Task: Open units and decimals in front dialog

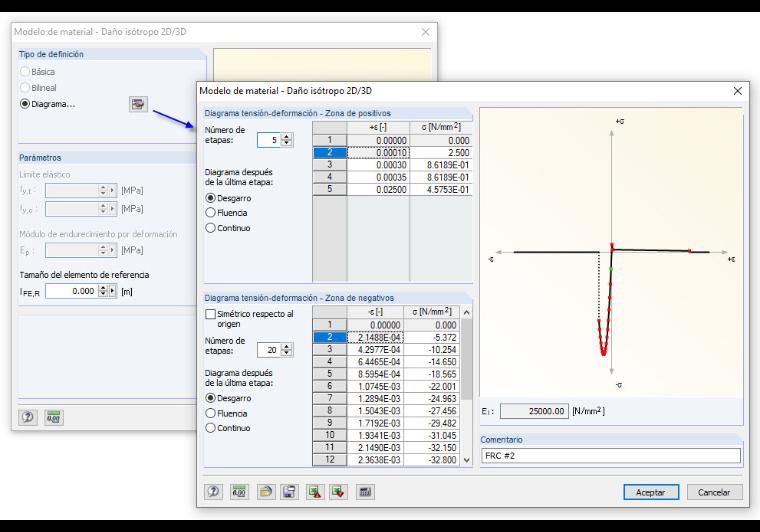Action: (x=239, y=492)
